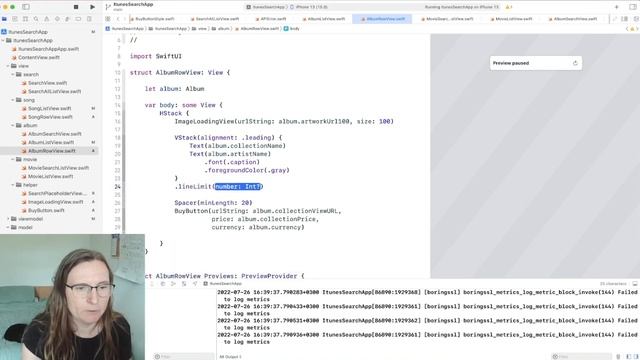Open the project navigator folder icon
The width and height of the screenshot is (640, 360).
(4, 19)
